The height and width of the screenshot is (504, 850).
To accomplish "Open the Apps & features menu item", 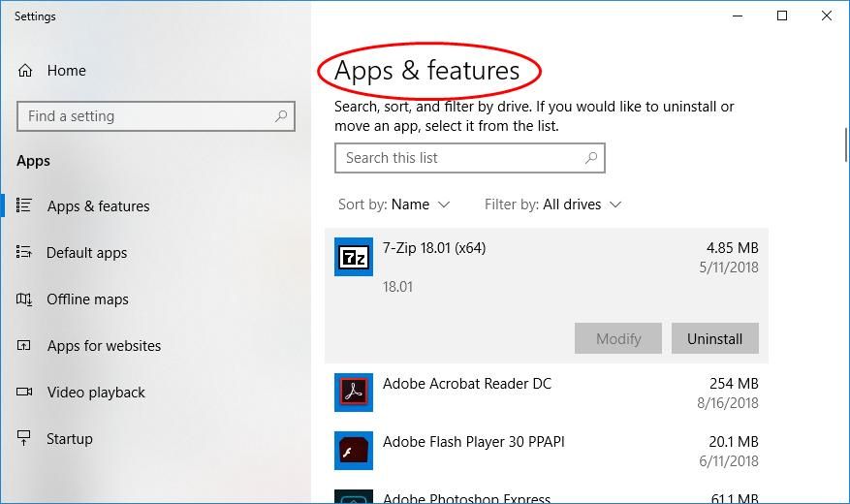I will [98, 206].
